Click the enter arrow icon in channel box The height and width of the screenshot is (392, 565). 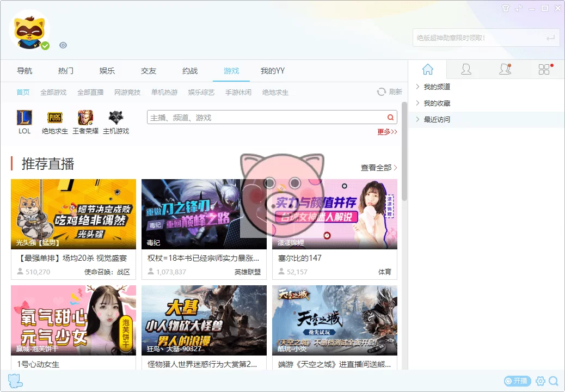click(551, 38)
